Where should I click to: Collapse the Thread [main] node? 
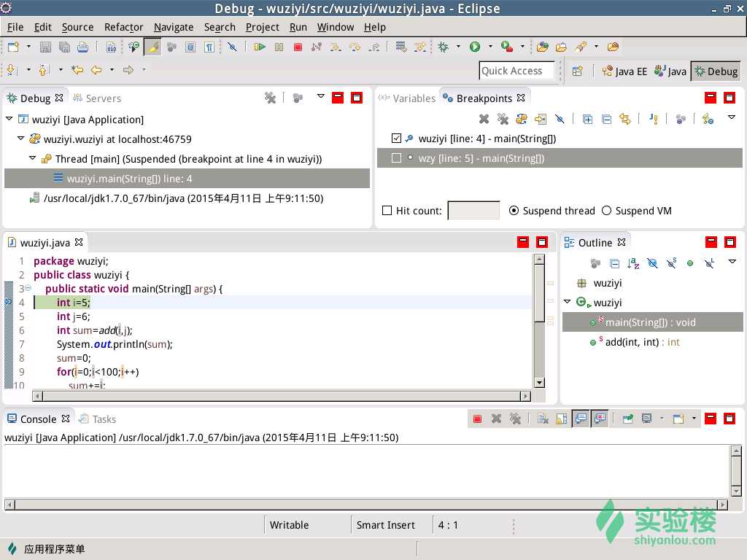point(32,157)
